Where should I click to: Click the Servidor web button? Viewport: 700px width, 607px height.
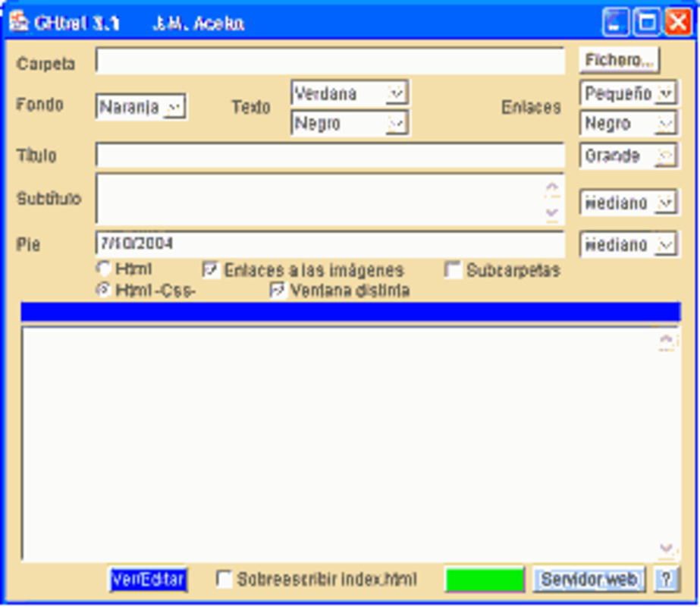[589, 580]
